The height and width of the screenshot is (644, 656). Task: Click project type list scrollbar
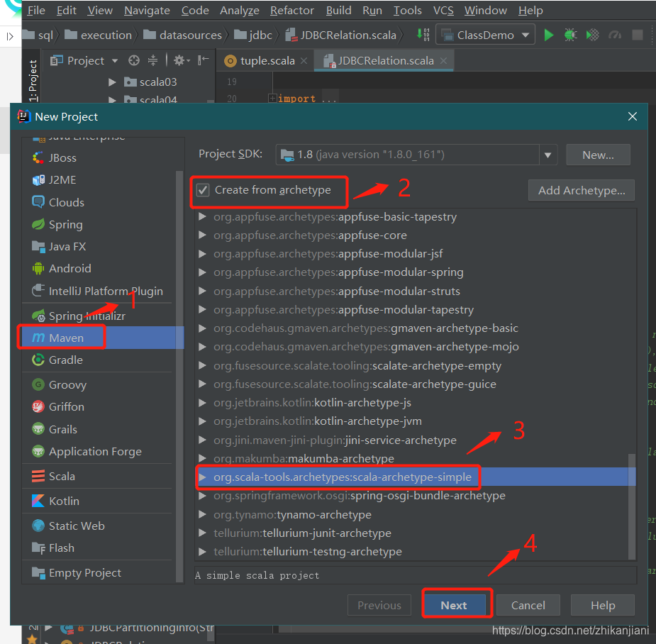(x=179, y=376)
